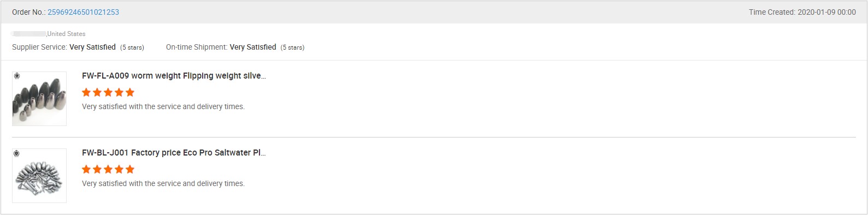Click the Order No. label

coord(28,12)
